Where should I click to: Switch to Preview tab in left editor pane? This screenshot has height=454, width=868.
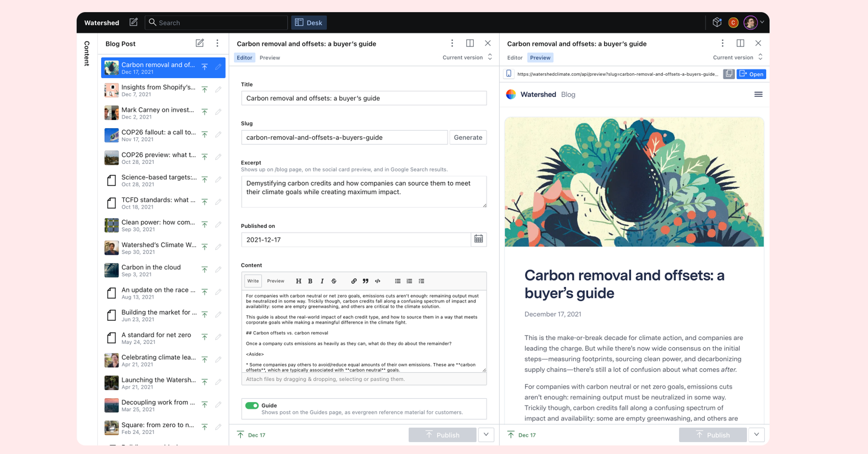click(x=270, y=58)
